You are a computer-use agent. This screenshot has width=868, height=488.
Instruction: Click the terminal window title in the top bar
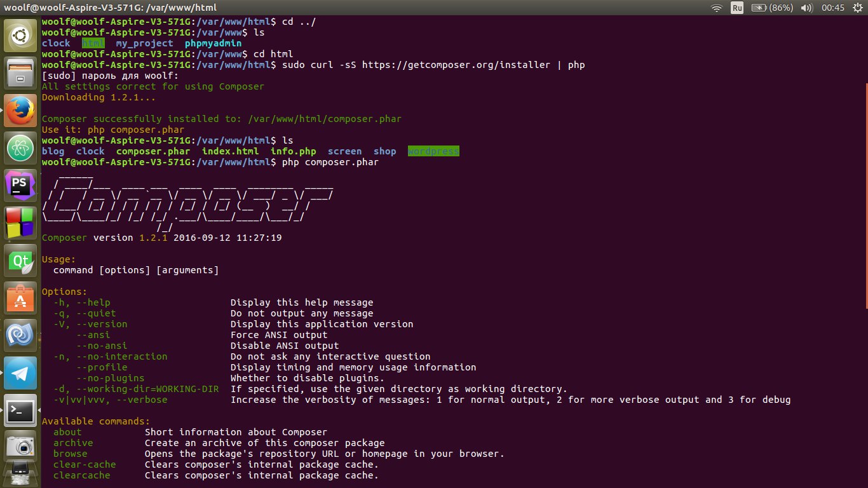111,8
